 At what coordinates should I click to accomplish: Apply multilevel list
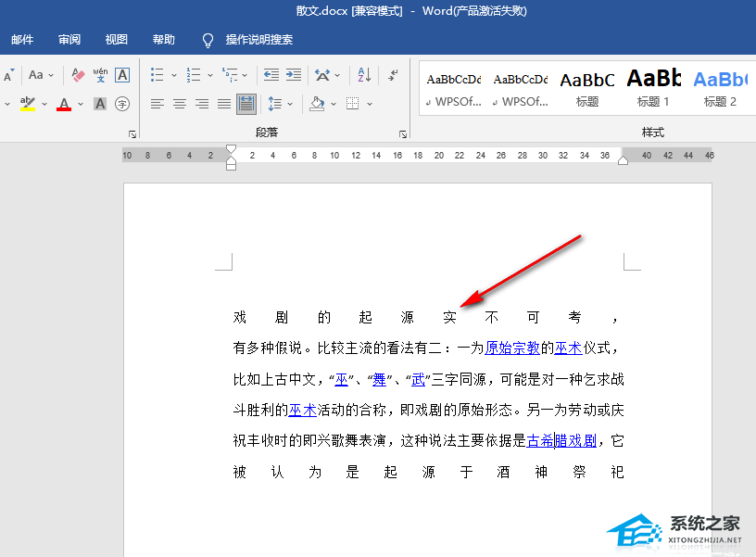(230, 75)
